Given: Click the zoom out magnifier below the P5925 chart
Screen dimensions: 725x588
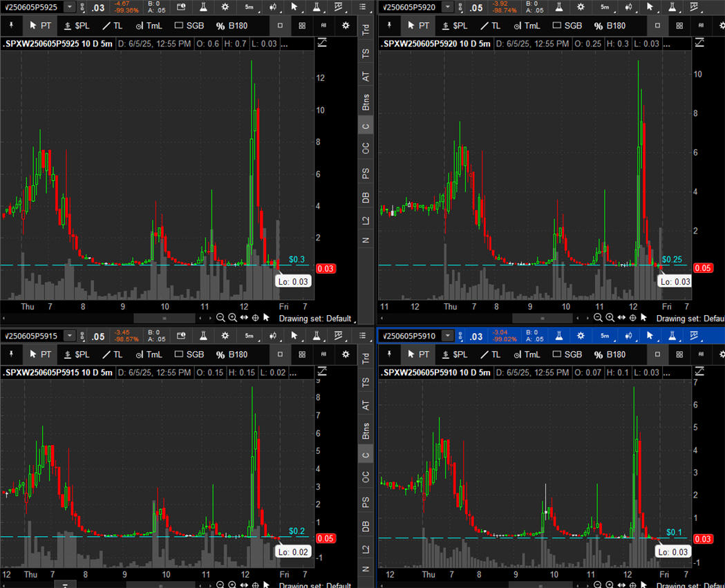Looking at the screenshot, I should (220, 318).
